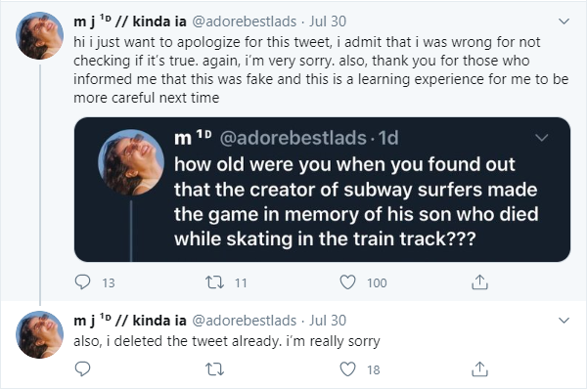Screen dimensions: 588x389
Task: Like the tweet with 18 likes
Action: coord(347,369)
